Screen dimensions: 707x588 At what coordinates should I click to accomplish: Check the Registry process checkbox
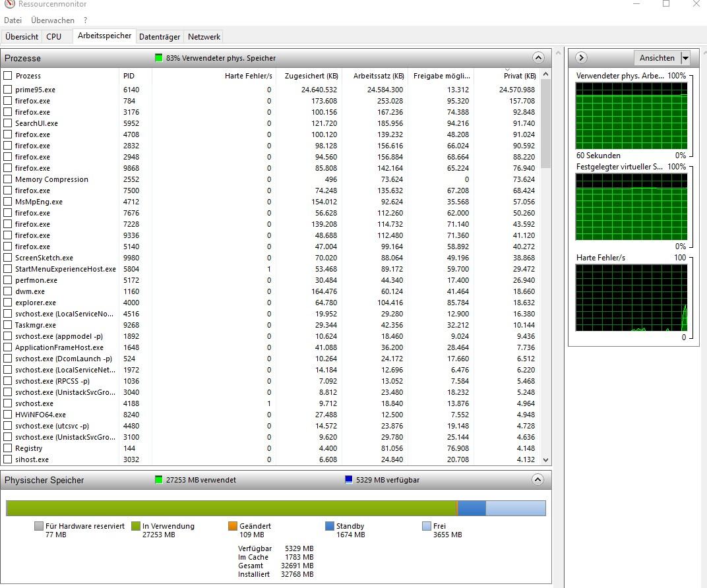click(x=8, y=448)
